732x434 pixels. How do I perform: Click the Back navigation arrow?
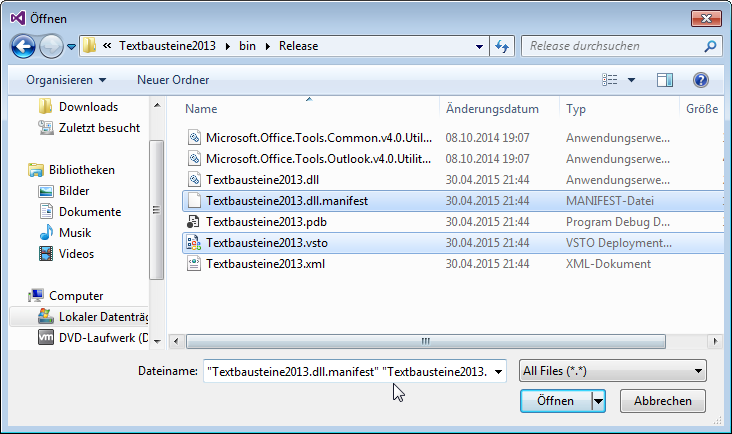(x=23, y=46)
